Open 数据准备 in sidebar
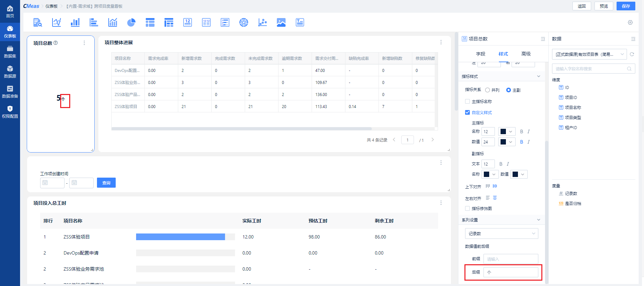 [10, 92]
